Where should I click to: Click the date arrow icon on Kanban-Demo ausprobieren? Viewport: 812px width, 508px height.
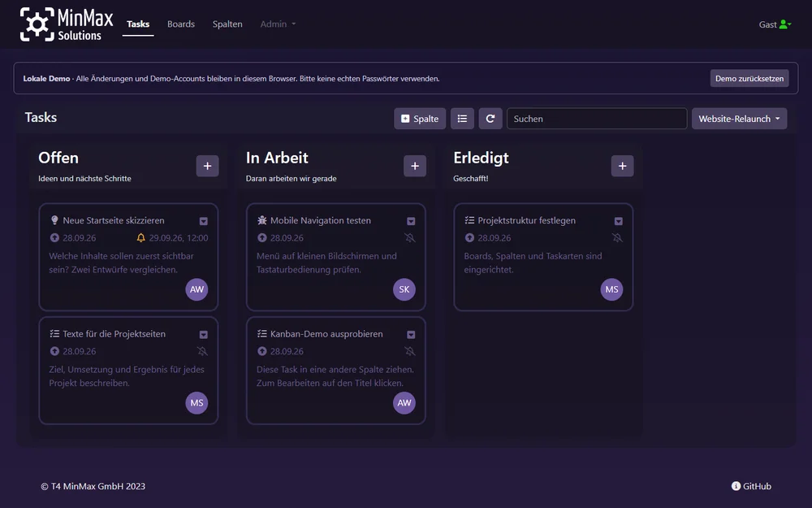(x=262, y=351)
